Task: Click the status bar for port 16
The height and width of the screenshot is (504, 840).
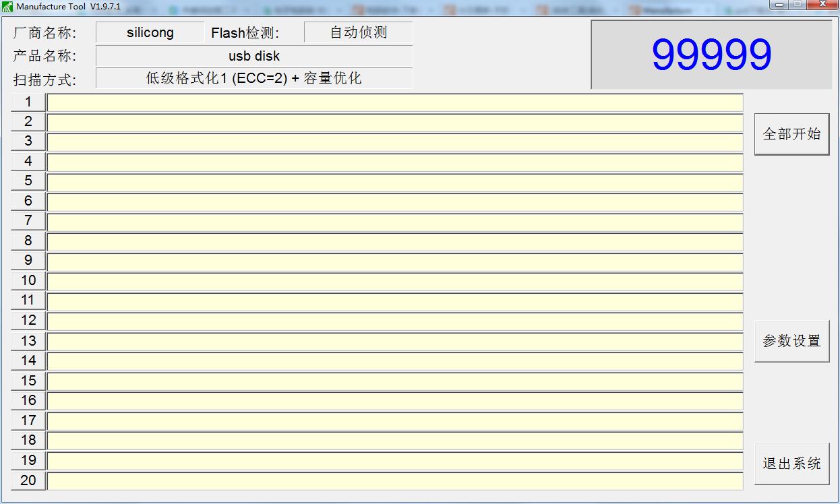Action: point(395,401)
